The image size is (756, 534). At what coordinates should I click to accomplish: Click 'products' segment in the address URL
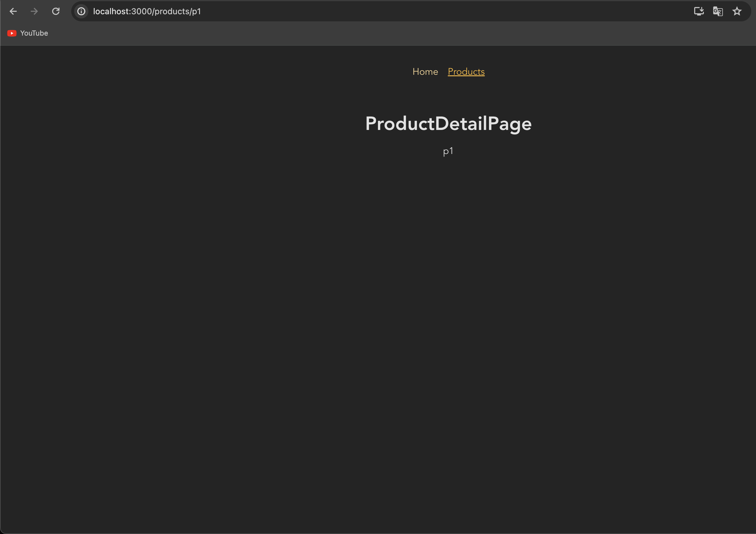(172, 12)
